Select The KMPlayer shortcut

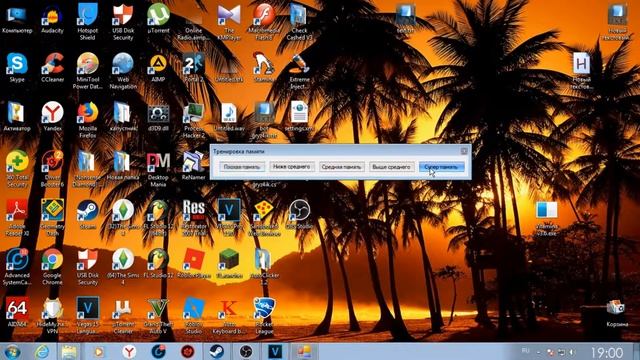(x=229, y=22)
